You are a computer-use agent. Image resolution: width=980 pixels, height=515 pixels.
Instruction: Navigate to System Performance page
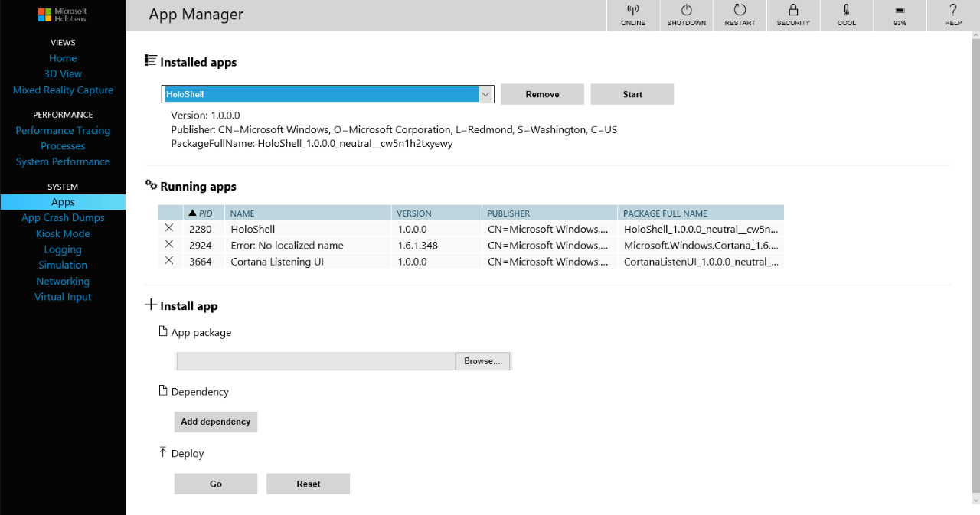pos(63,161)
